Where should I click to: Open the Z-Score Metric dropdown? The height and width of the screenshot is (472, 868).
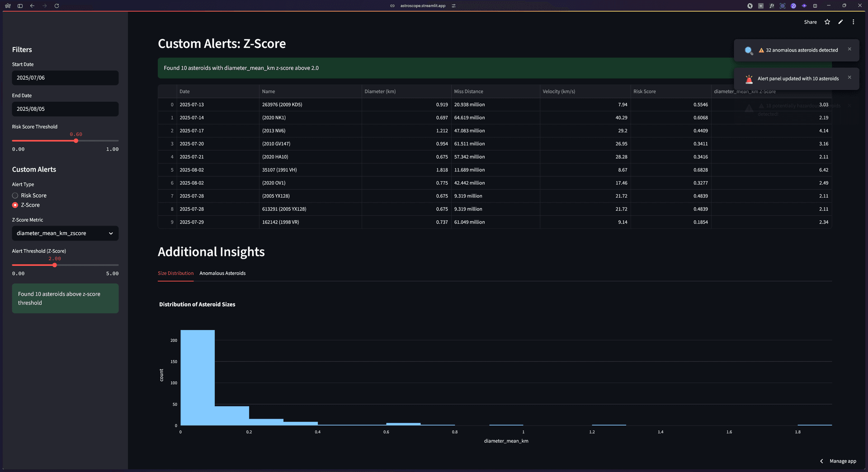(65, 233)
